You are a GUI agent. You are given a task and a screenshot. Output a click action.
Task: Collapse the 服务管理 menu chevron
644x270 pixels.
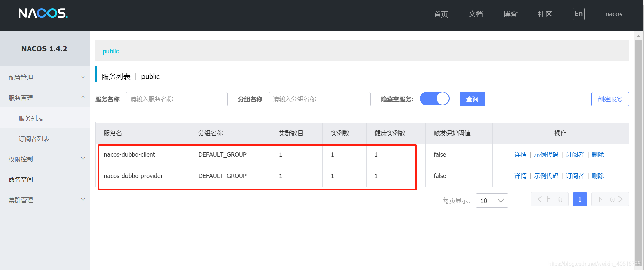(83, 97)
